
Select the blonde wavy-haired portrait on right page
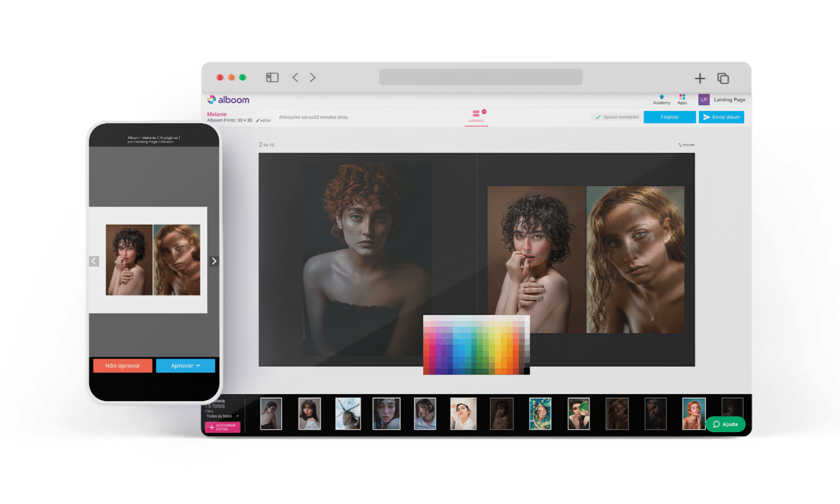click(635, 260)
